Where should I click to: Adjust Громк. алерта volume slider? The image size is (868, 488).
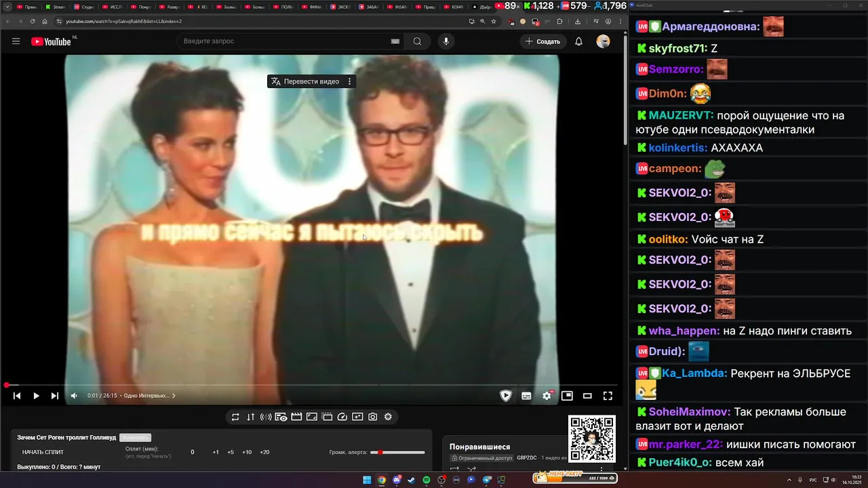pos(397,452)
